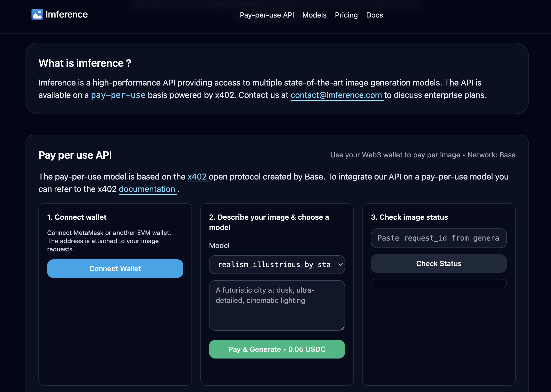551x392 pixels.
Task: Open the x402 documentation link
Action: [x=147, y=189]
